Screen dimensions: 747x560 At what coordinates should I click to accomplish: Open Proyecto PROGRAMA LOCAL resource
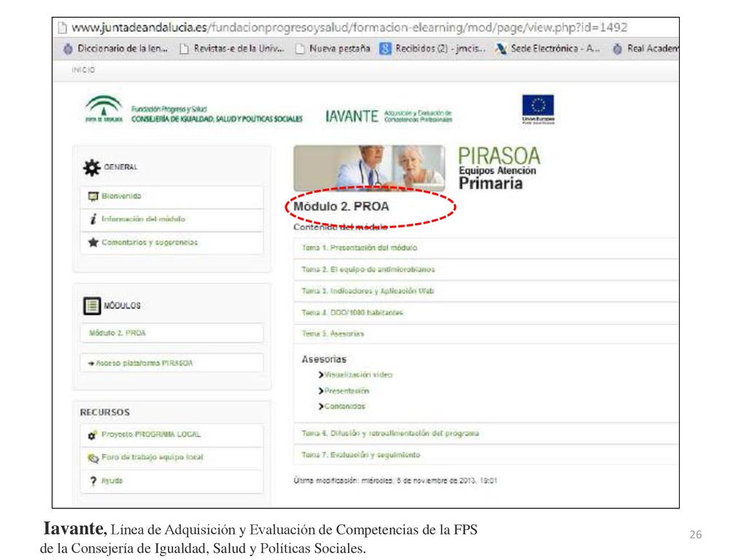(x=171, y=435)
